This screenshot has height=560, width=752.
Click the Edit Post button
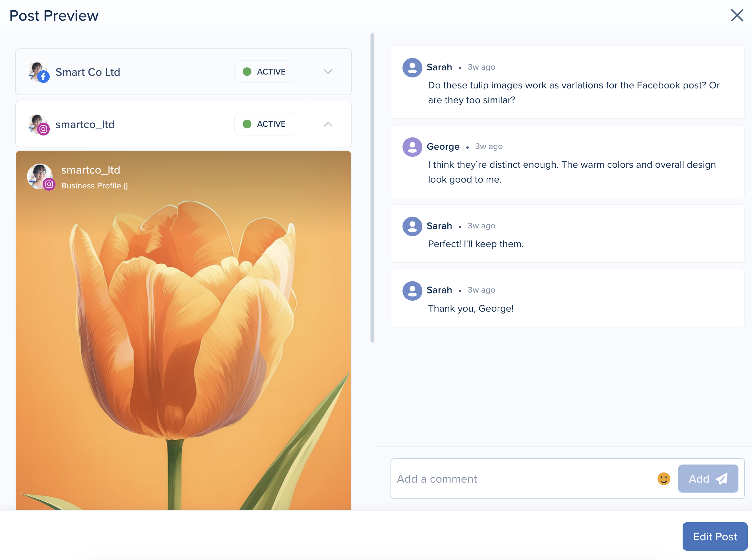point(714,536)
